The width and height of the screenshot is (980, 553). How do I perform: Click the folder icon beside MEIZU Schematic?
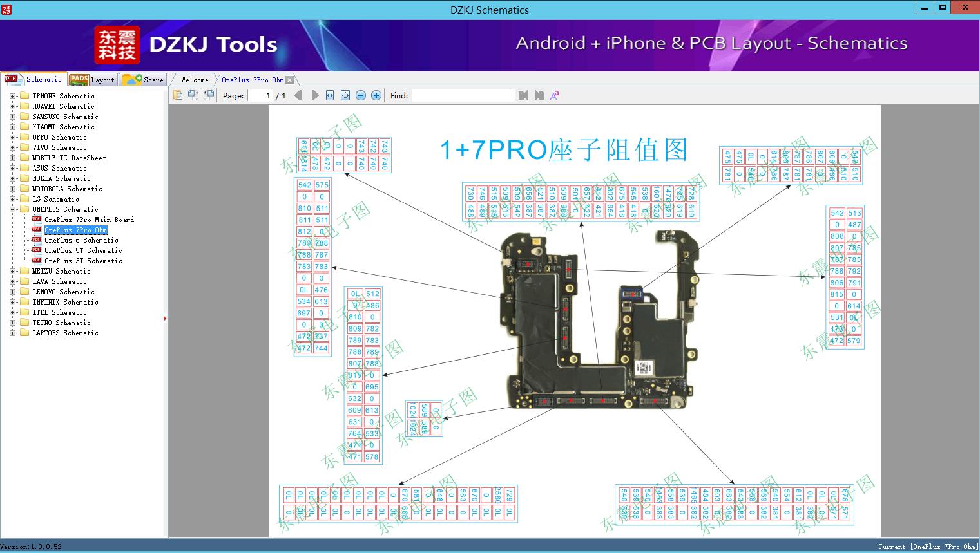24,271
